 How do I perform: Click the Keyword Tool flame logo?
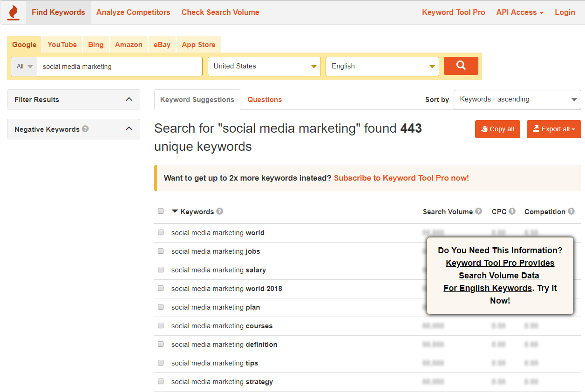[13, 12]
